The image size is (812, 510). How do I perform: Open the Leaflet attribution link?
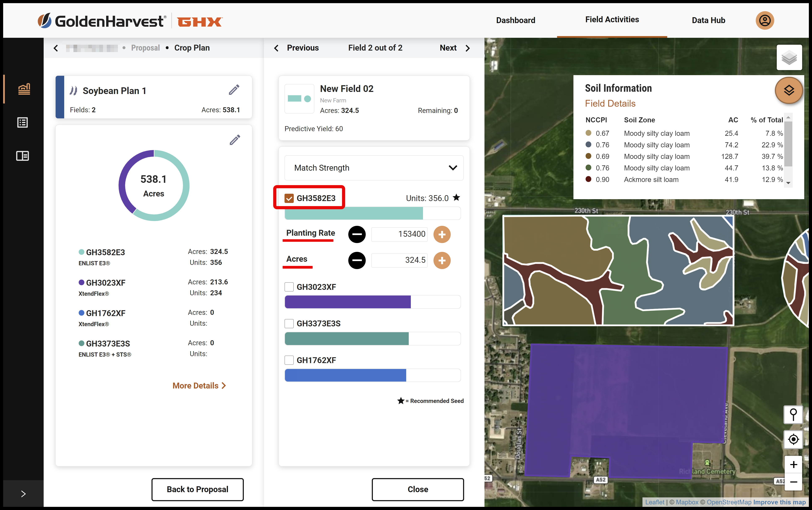point(654,502)
